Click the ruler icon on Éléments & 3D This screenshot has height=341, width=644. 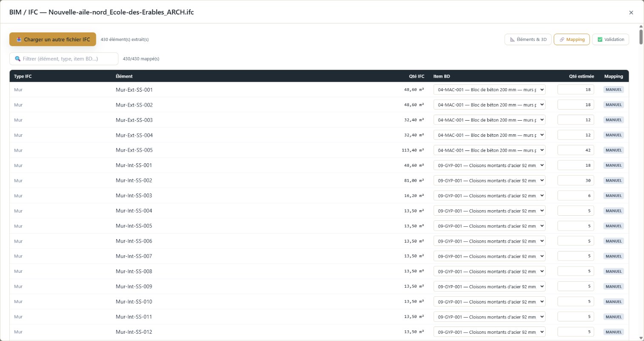click(512, 40)
